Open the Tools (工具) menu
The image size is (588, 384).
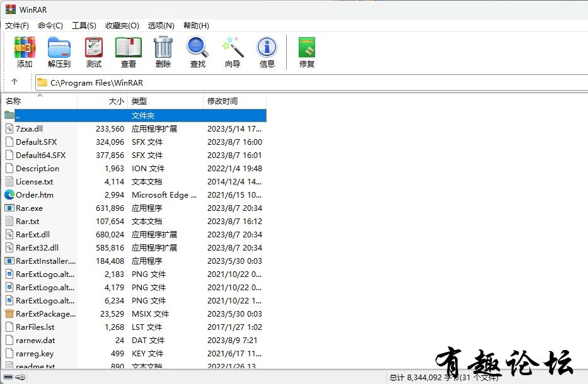[84, 25]
